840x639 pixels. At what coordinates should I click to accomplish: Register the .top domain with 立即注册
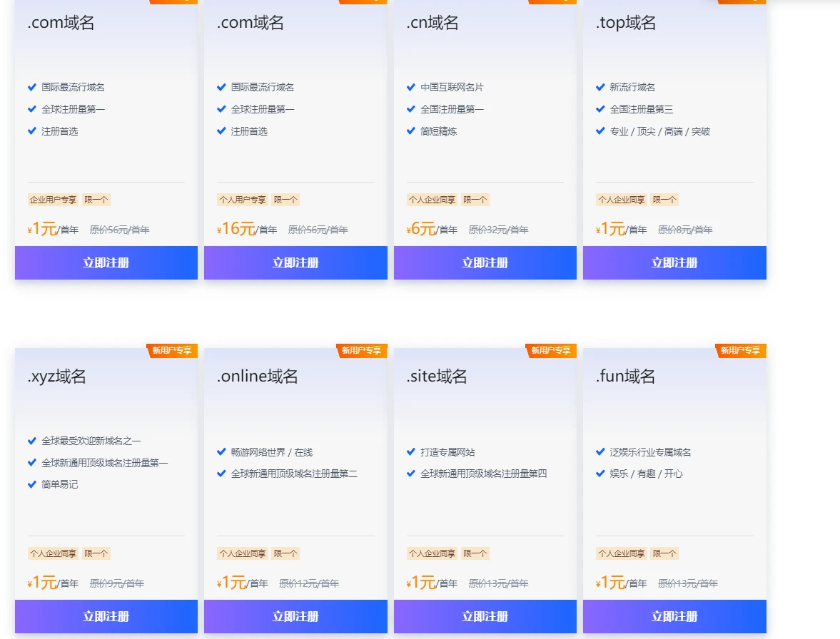[674, 262]
